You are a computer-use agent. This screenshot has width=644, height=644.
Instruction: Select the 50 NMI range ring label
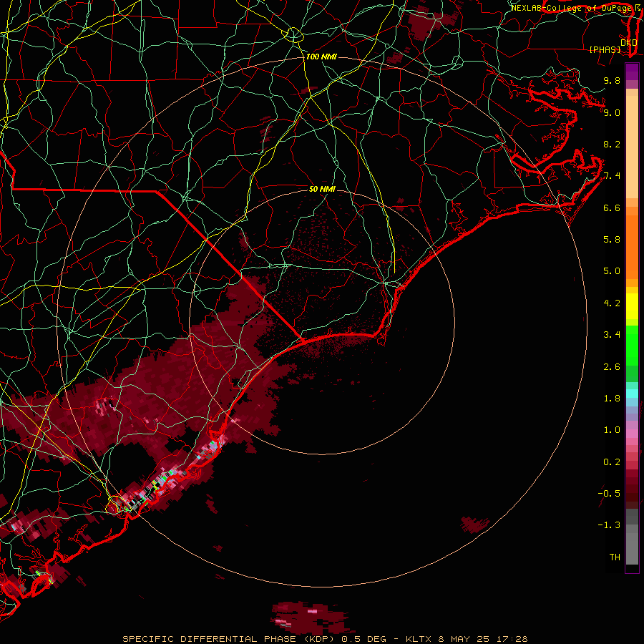(x=322, y=189)
